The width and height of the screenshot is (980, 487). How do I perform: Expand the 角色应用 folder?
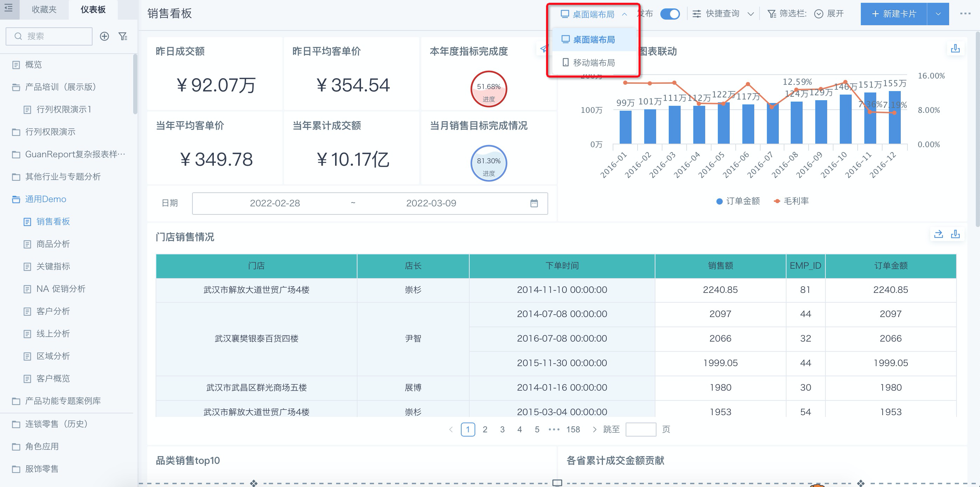coord(42,446)
